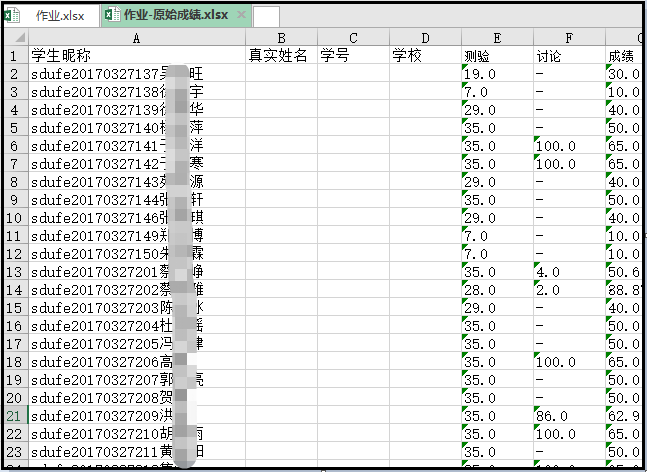Click the 测验 header cell

pos(497,55)
